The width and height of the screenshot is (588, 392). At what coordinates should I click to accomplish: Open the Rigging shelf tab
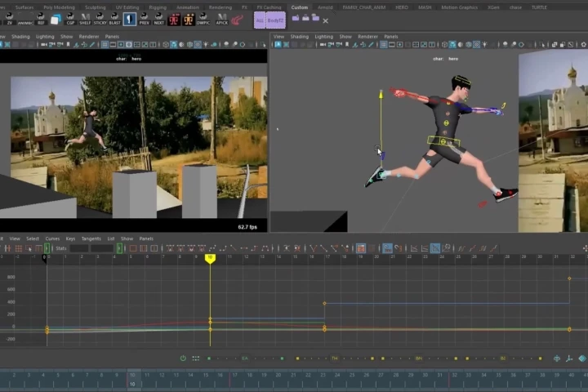coord(158,7)
